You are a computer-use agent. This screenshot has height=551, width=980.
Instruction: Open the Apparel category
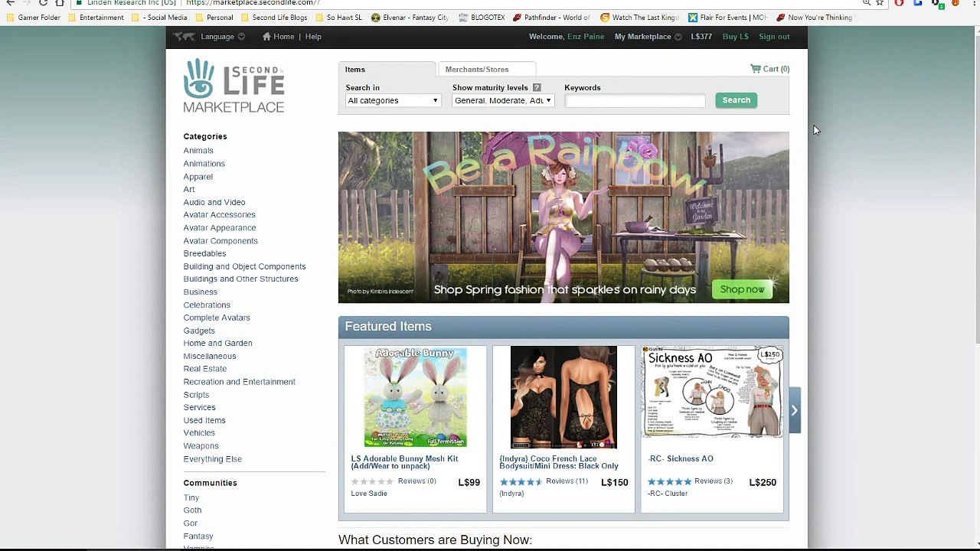198,177
